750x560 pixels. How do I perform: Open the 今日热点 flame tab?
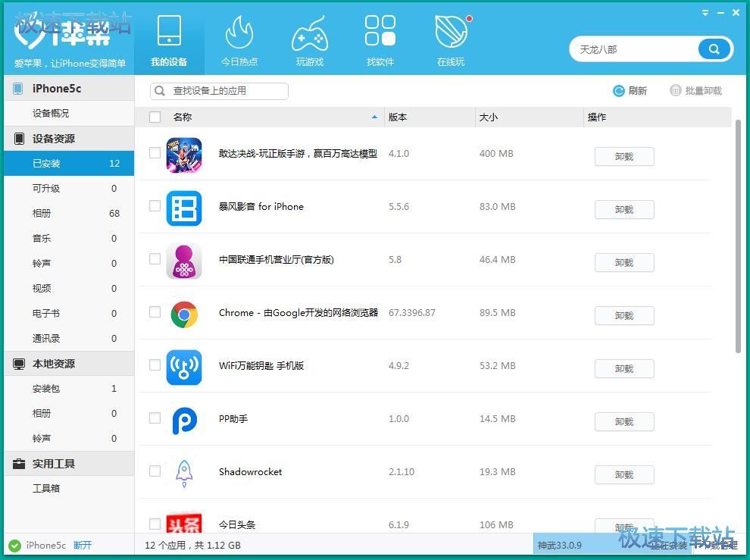[x=239, y=41]
